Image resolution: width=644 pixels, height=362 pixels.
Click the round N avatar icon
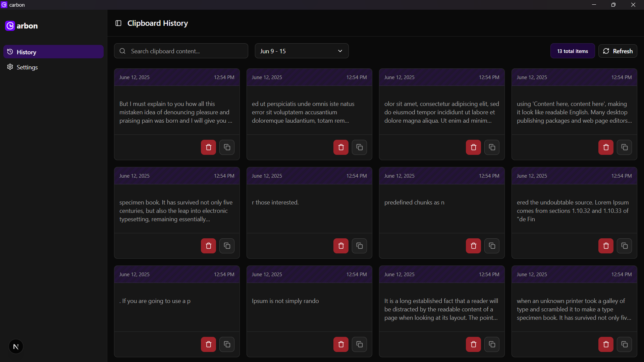coord(16,347)
